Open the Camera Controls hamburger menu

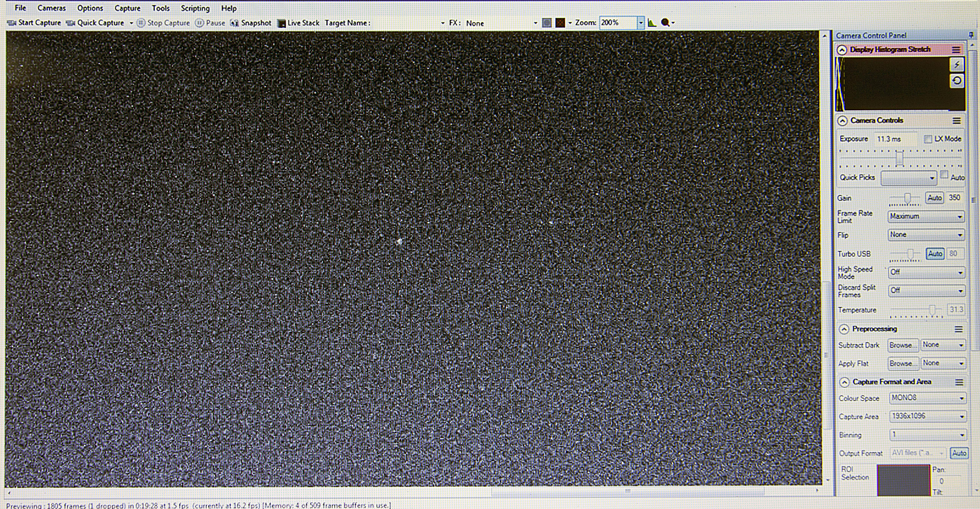coord(956,121)
